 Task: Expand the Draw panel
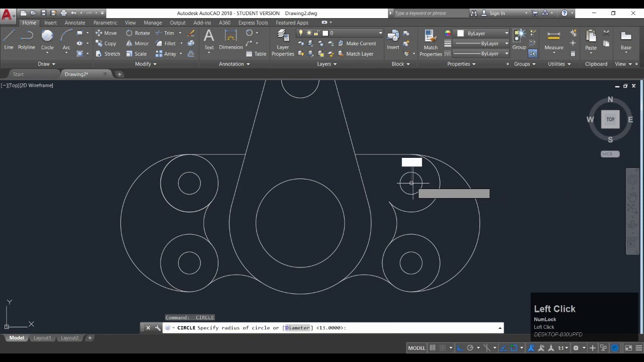click(x=47, y=64)
